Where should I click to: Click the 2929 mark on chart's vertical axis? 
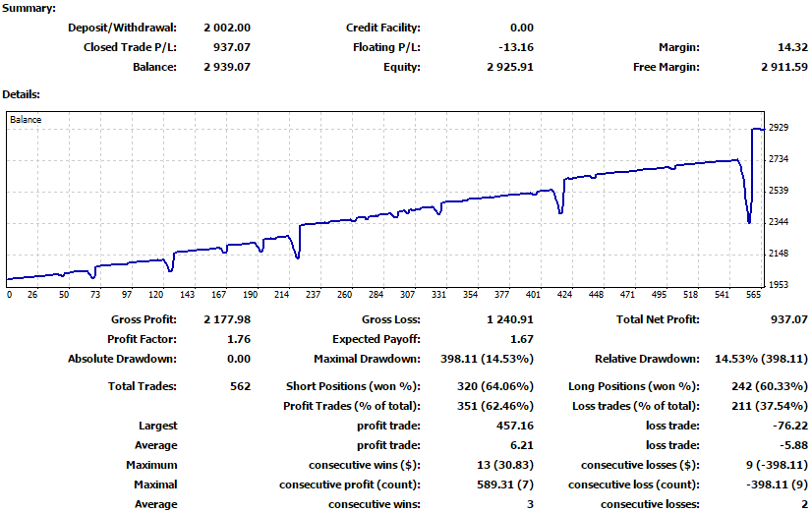pos(780,128)
